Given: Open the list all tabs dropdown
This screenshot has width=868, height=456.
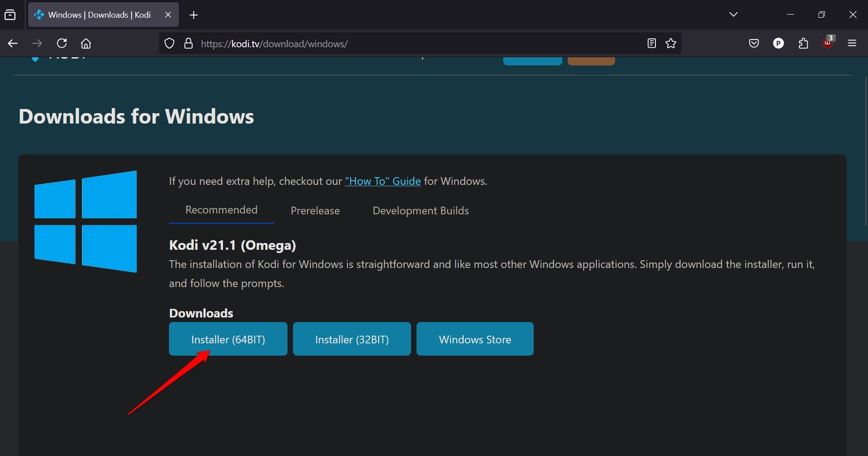Looking at the screenshot, I should click(x=733, y=15).
